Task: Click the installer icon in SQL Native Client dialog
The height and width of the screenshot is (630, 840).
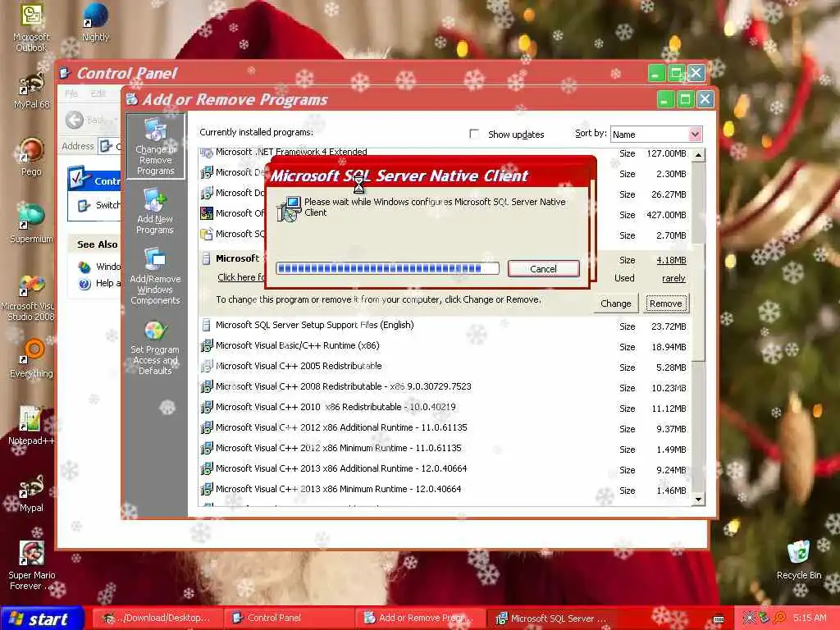Action: (290, 209)
